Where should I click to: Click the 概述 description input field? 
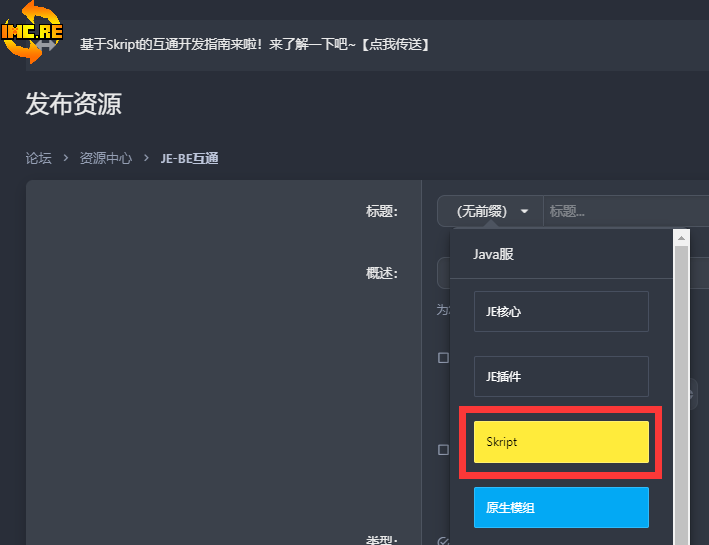click(443, 273)
